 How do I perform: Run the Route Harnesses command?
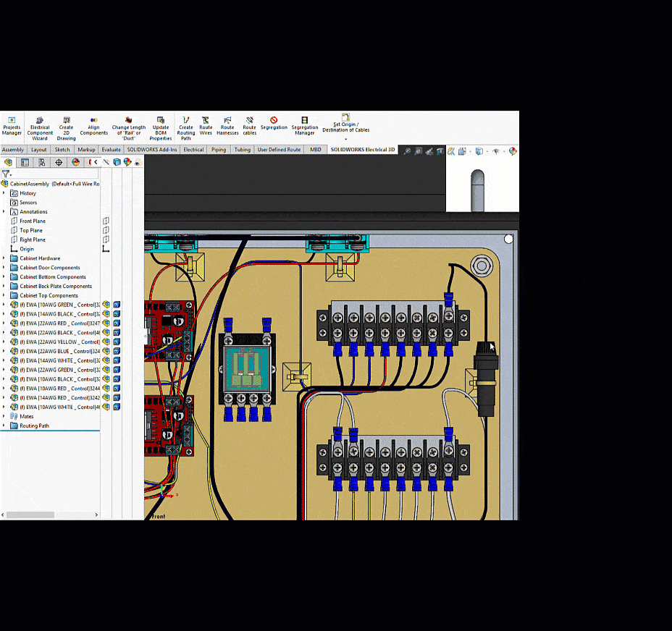[x=227, y=126]
